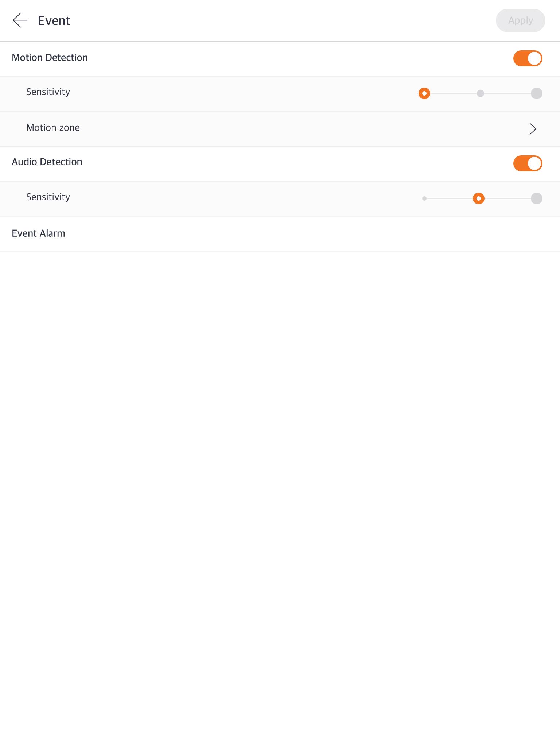Screen dimensions: 560x747
Task: Disable the Motion Detection toggle
Action: 528,58
